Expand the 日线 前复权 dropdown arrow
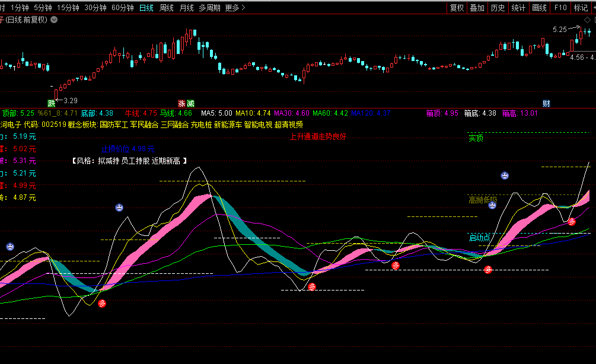 tap(55, 20)
